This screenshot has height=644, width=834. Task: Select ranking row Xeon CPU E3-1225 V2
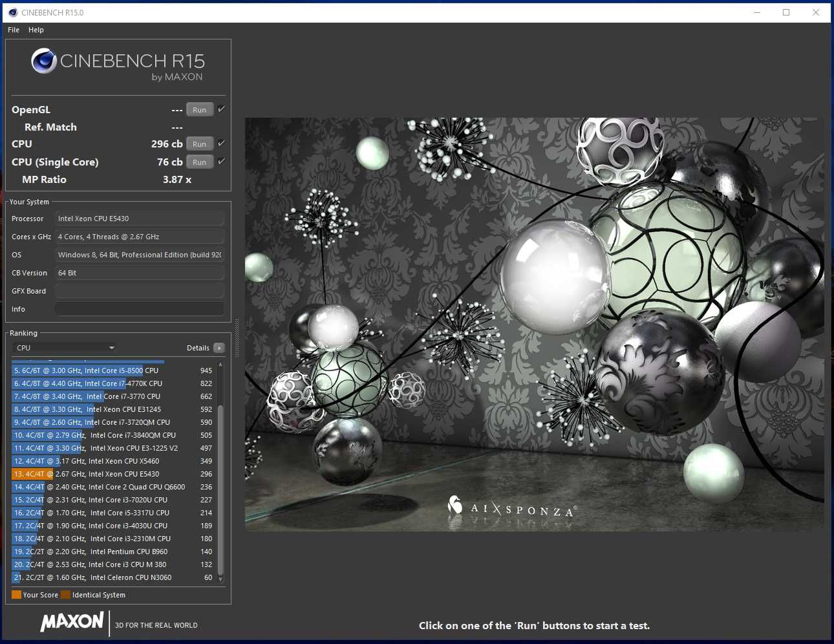click(113, 448)
